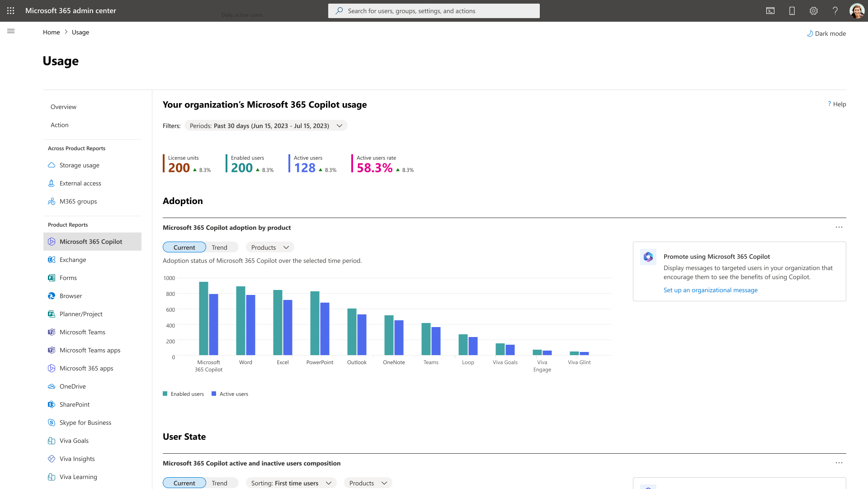Open the Help link near report title

(x=837, y=104)
